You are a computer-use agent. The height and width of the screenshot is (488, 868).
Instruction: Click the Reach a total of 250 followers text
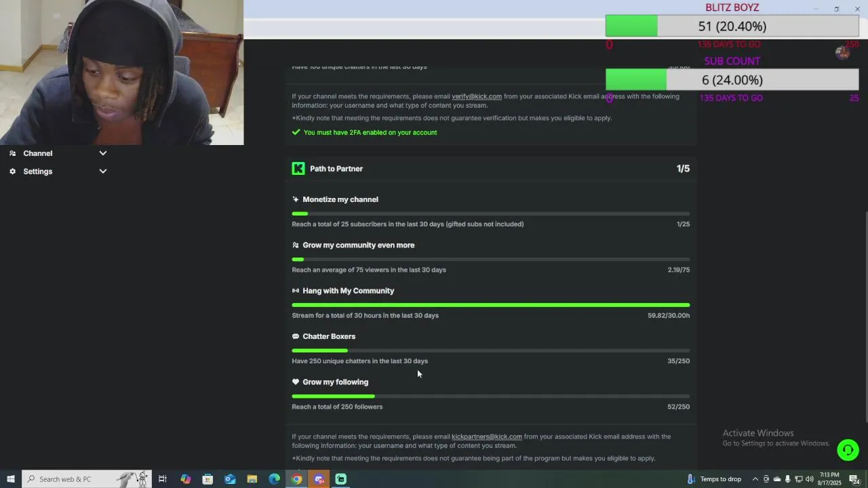click(337, 407)
